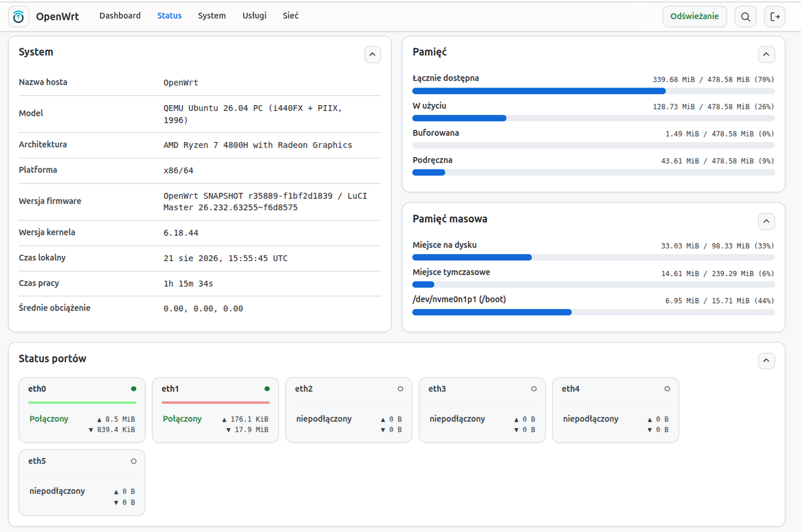This screenshot has height=532, width=801.
Task: Click the 339.68 MiB / 478.58 MiB value
Action: pos(713,79)
